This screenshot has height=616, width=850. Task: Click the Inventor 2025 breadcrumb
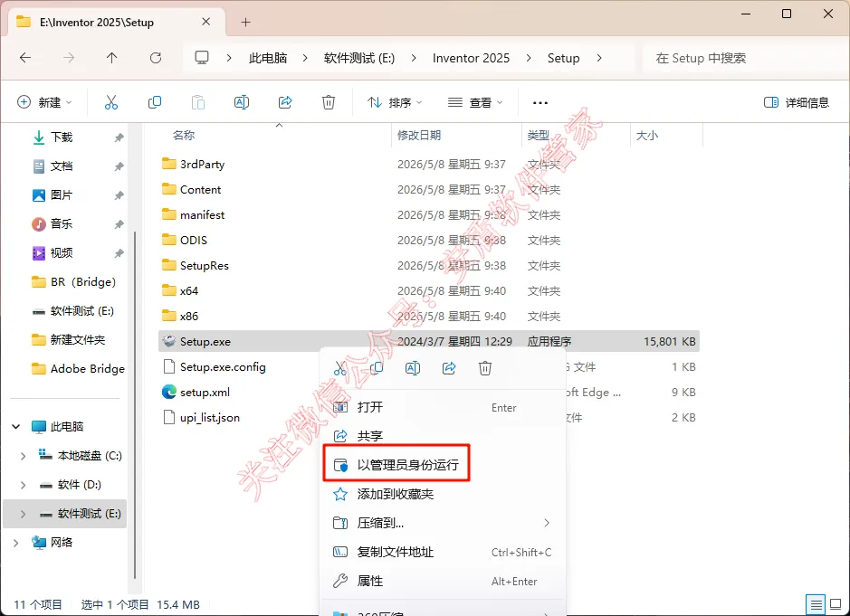(x=471, y=58)
